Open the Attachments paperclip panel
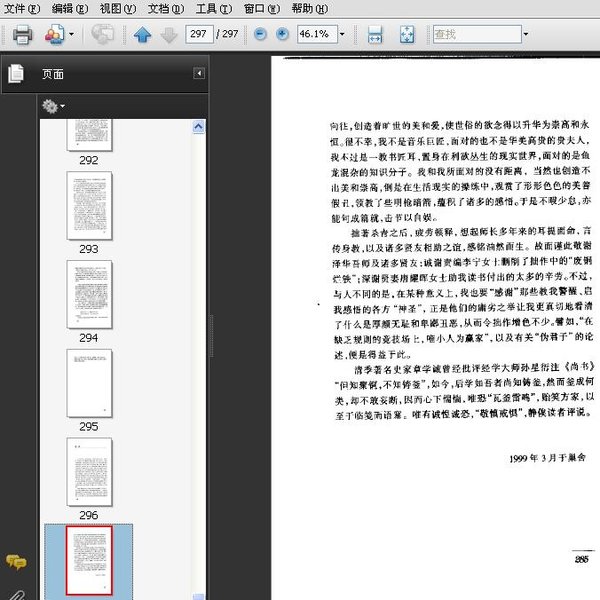The height and width of the screenshot is (600, 600). [15, 592]
